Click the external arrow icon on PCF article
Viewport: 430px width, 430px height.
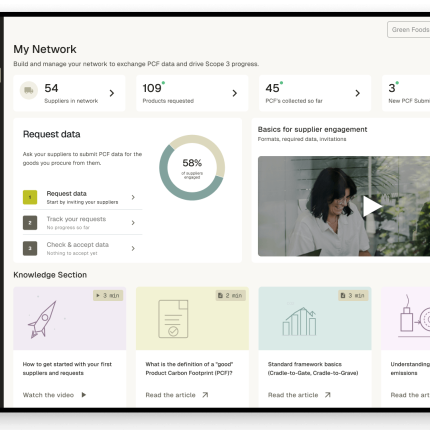205,395
